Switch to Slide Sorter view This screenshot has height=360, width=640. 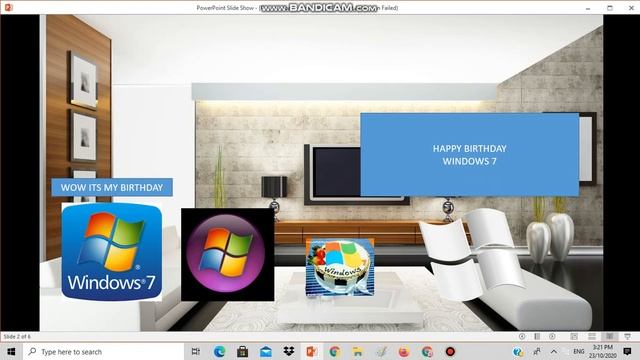(x=592, y=336)
